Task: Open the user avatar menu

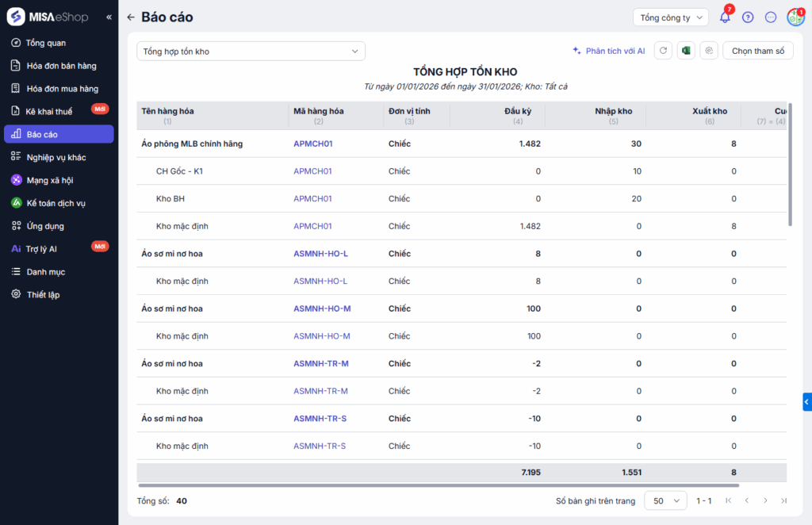Action: click(x=795, y=17)
